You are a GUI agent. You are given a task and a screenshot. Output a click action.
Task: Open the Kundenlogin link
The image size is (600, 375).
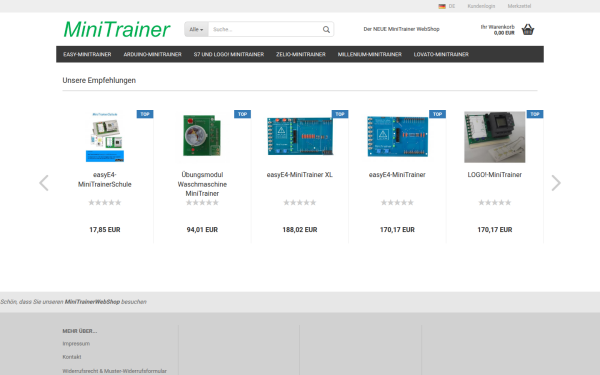(481, 6)
